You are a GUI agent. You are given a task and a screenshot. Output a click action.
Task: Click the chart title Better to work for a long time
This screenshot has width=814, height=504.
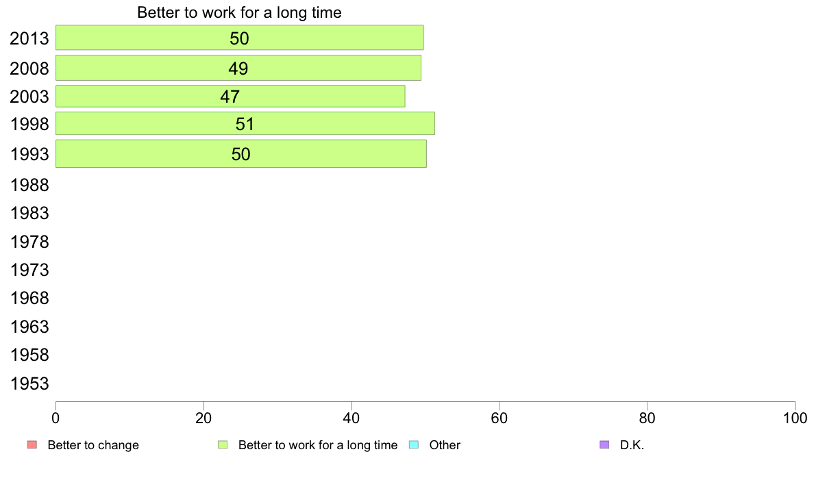point(239,12)
